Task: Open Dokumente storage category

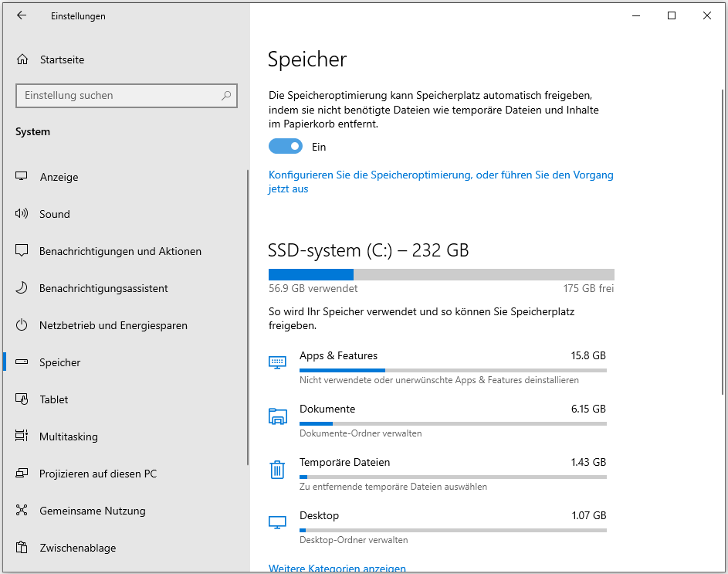Action: 438,420
